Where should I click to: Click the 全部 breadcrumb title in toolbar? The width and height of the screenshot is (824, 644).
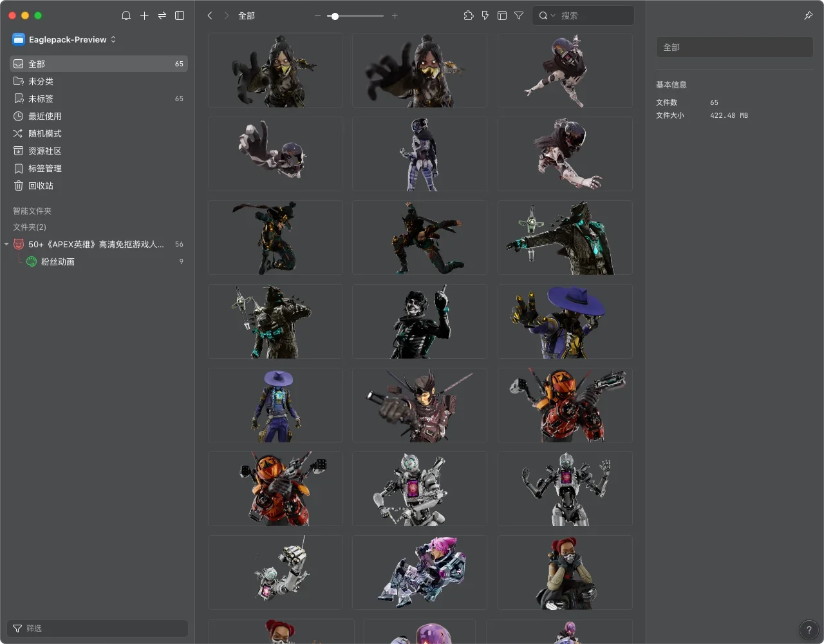(247, 15)
